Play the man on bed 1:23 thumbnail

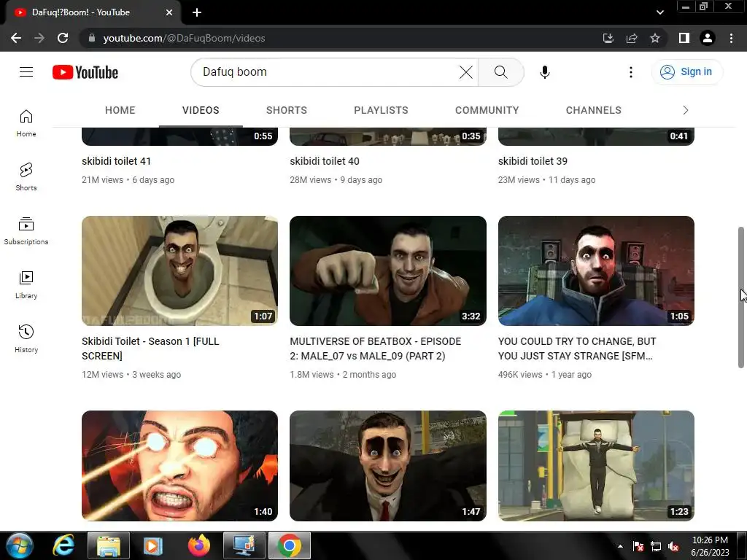596,466
